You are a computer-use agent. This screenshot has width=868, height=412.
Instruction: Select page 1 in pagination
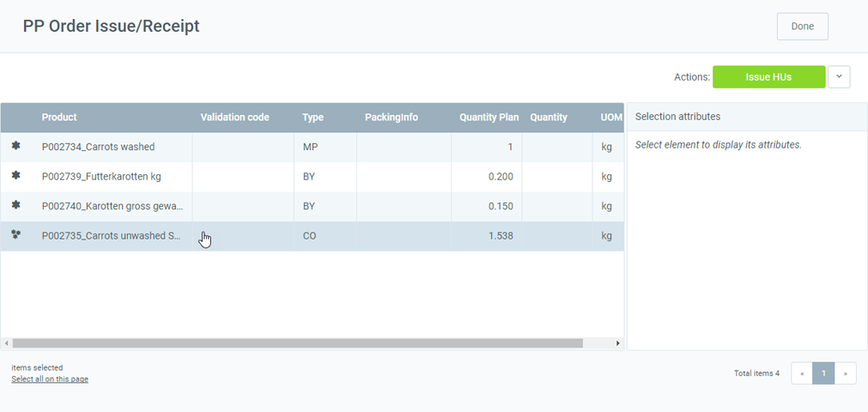point(823,373)
